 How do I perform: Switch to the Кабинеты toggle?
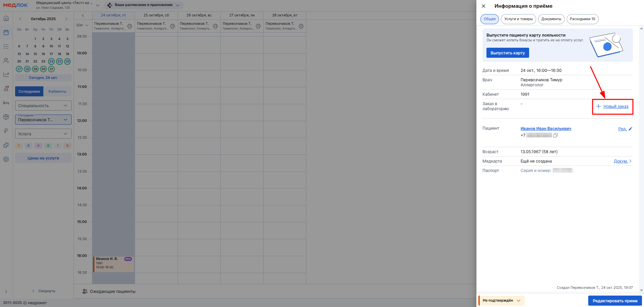[x=57, y=91]
